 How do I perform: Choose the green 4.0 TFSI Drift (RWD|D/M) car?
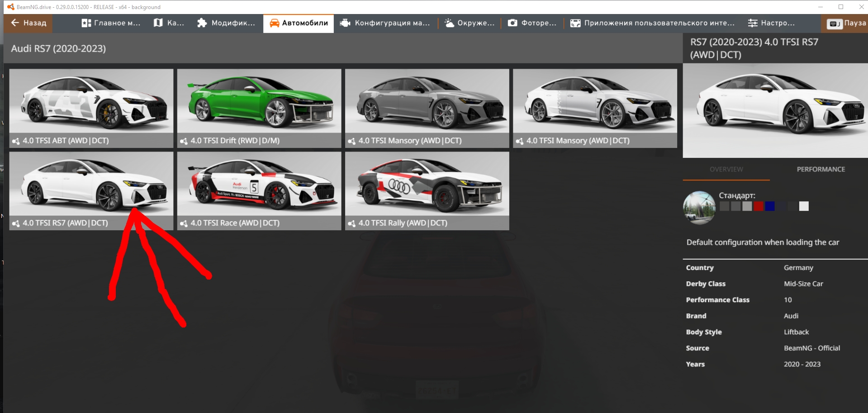point(259,108)
